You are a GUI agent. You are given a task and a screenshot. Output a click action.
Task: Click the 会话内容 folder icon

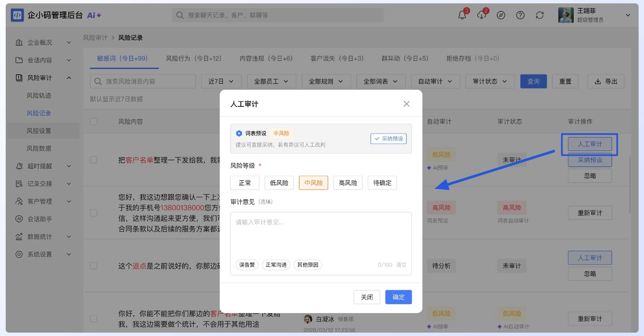coord(19,60)
